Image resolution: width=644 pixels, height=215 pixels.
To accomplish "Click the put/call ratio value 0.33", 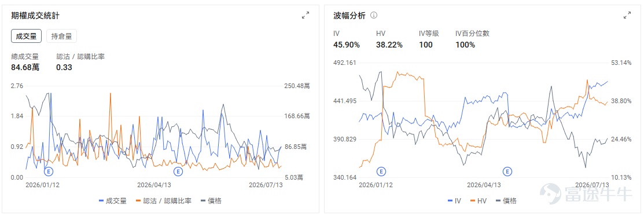I will point(64,67).
